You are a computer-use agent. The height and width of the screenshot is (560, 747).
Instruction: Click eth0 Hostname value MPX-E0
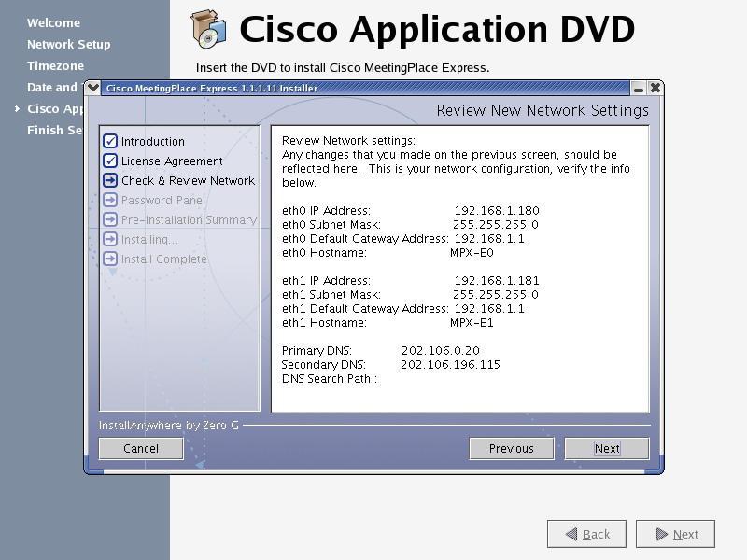(472, 252)
